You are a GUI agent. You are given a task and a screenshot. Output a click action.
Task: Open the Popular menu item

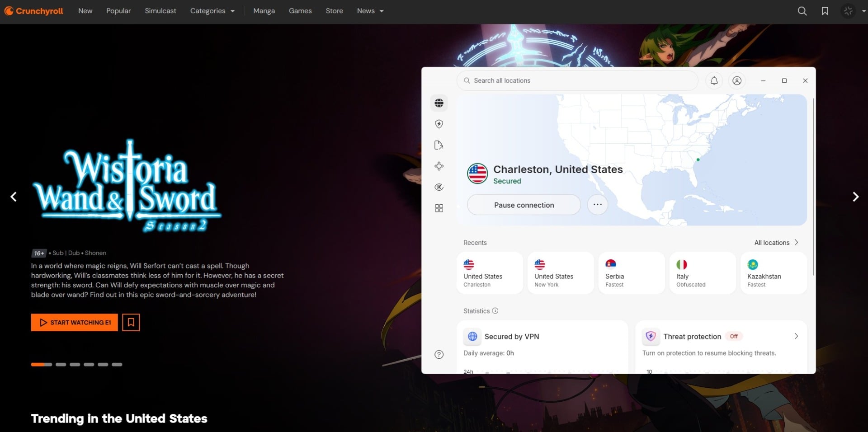pos(118,11)
